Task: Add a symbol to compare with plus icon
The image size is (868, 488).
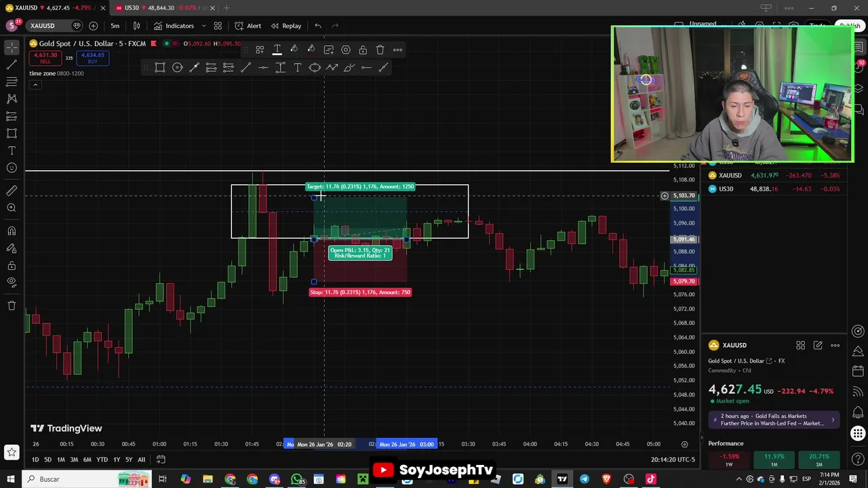Action: (x=93, y=26)
